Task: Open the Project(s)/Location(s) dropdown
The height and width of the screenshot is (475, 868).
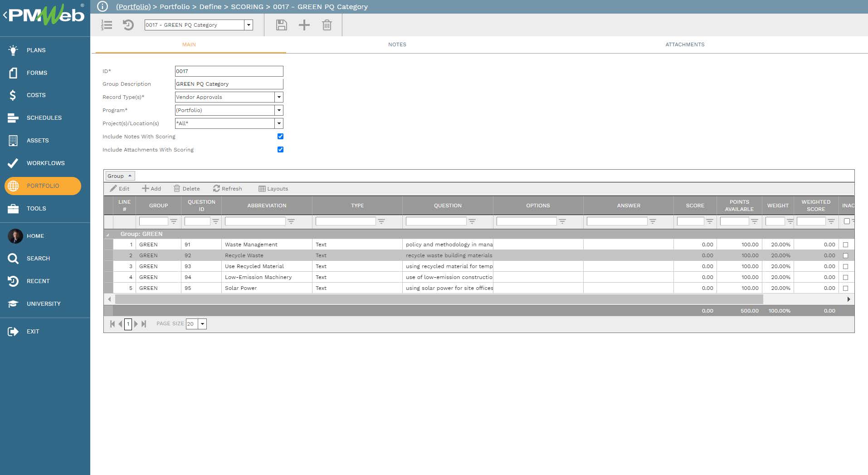Action: pos(279,123)
